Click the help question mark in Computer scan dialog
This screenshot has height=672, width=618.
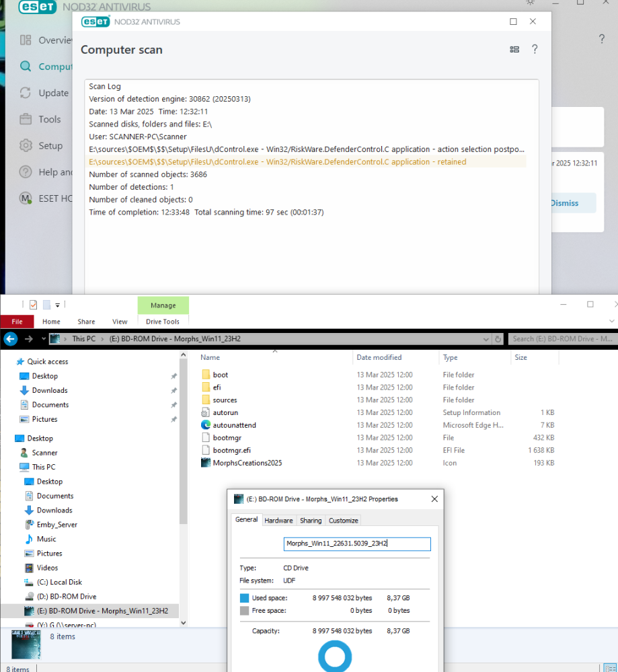pyautogui.click(x=535, y=49)
